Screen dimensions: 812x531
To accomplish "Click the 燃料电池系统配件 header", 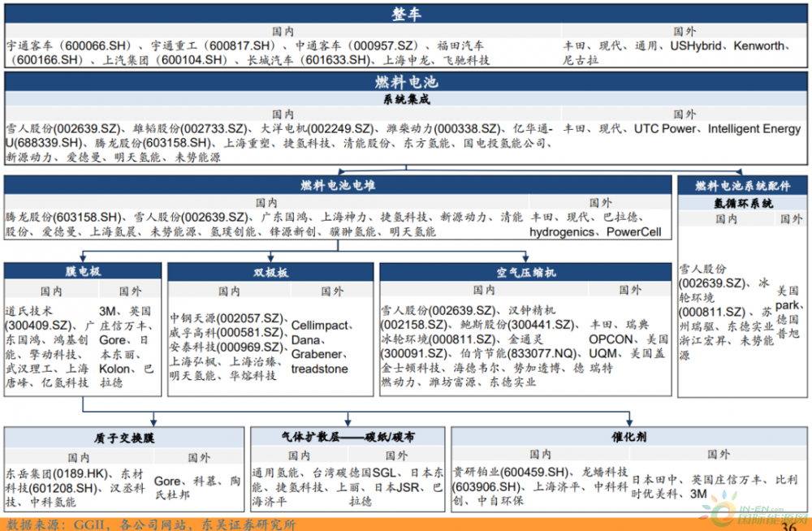I will [x=742, y=186].
